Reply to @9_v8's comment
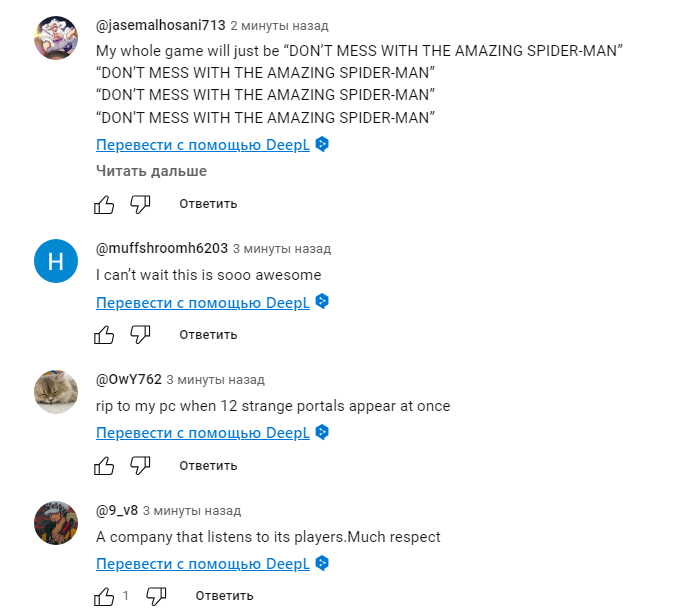 224,596
